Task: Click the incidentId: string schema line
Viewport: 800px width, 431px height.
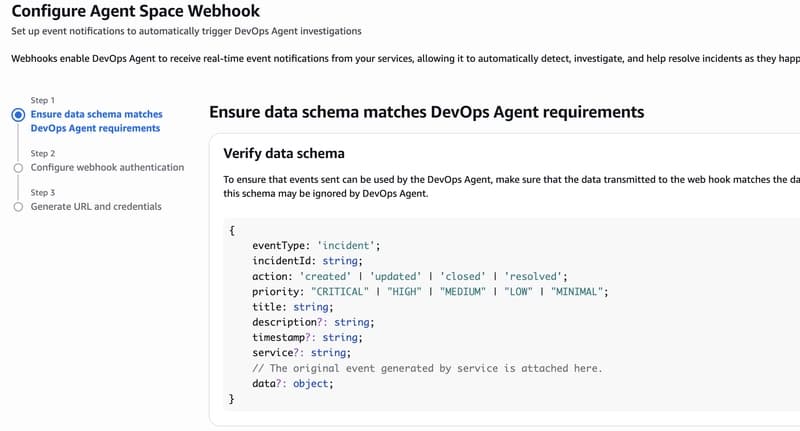Action: coord(307,261)
